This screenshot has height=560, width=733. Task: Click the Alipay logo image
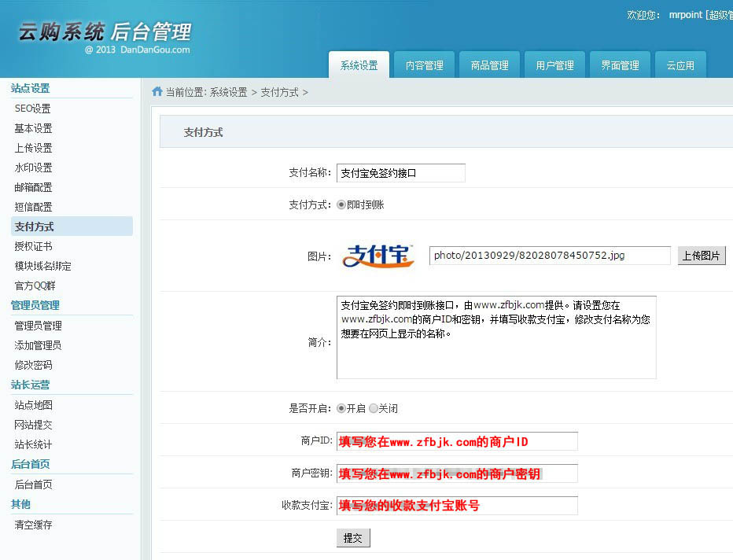[x=378, y=256]
